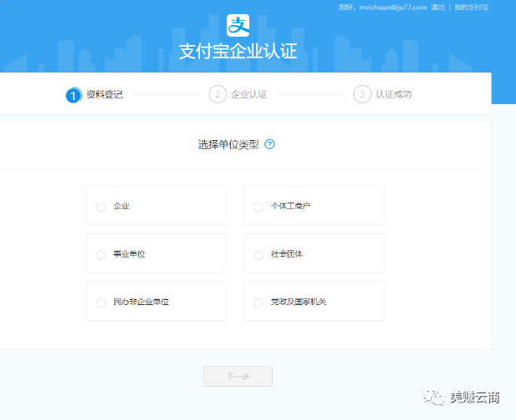This screenshot has width=516, height=420.
Task: Select the 企业 radio button
Action: coord(101,207)
